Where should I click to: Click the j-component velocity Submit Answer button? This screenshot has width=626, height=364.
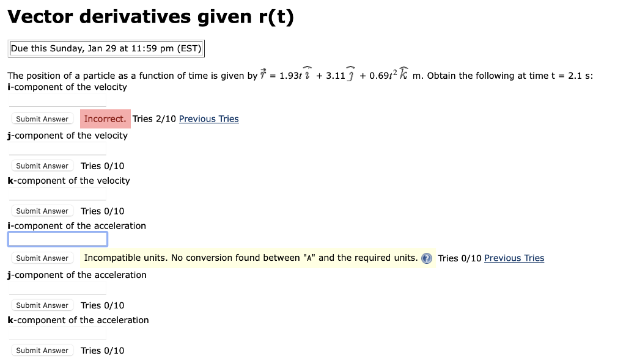coord(42,166)
